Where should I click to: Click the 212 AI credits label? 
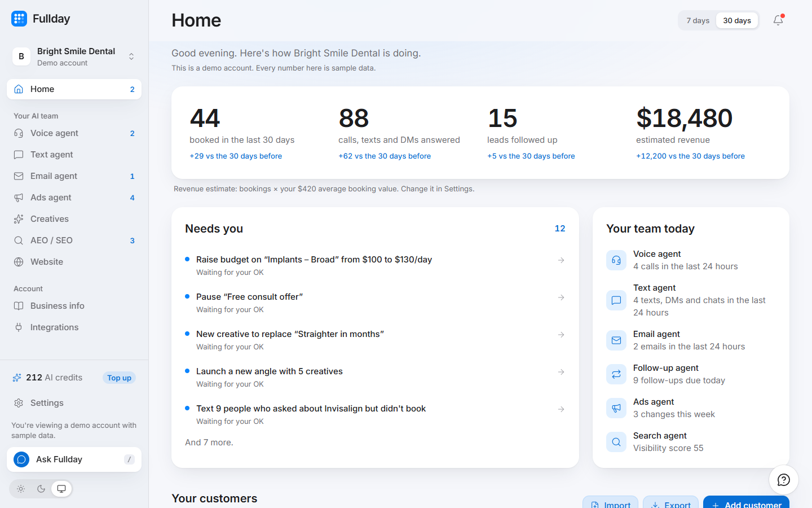tap(54, 378)
